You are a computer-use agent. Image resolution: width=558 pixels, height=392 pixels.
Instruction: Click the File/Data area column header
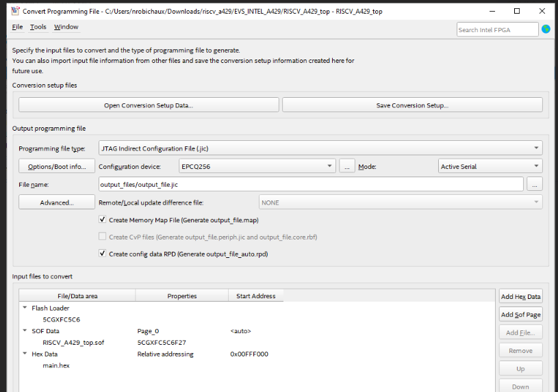click(77, 296)
